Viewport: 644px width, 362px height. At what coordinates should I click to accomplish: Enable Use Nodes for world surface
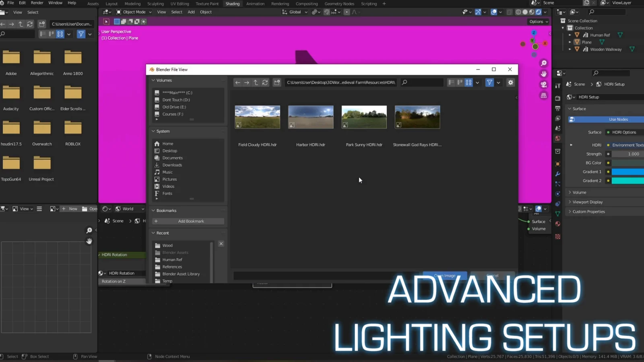coord(618,119)
